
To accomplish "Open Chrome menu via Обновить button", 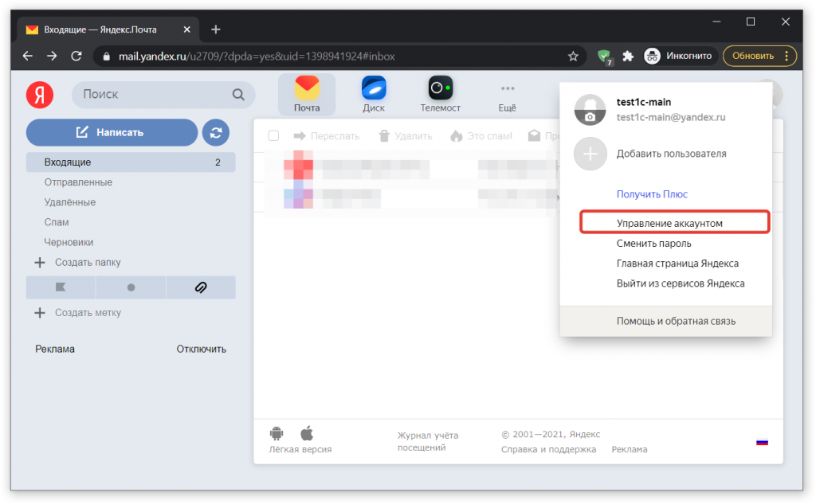I will pos(759,56).
